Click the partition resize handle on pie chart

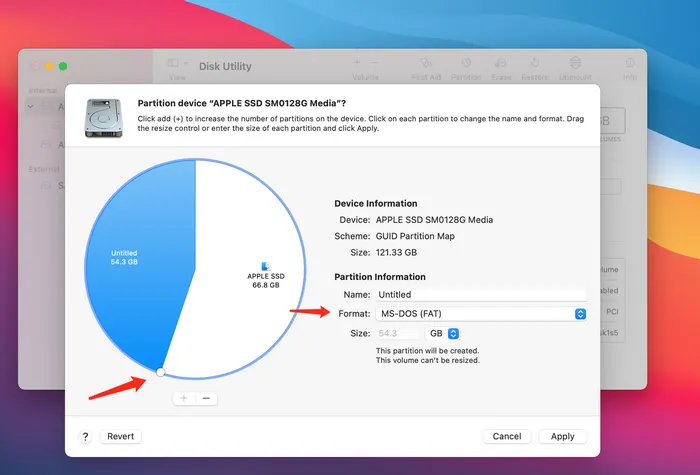160,373
